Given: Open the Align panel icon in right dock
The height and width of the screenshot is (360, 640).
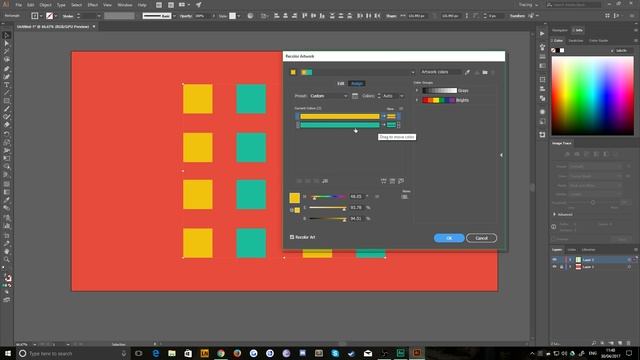Looking at the screenshot, I should pyautogui.click(x=542, y=89).
